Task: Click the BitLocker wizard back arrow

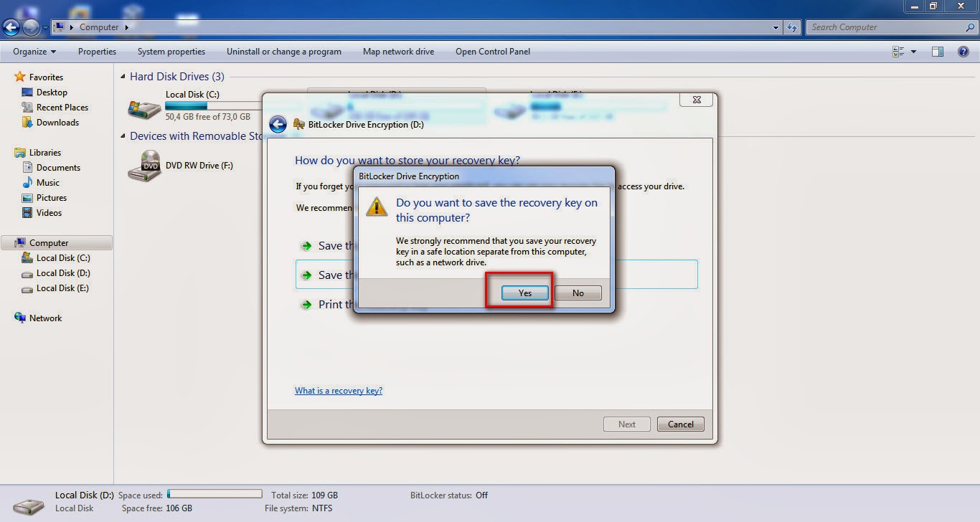Action: [278, 124]
